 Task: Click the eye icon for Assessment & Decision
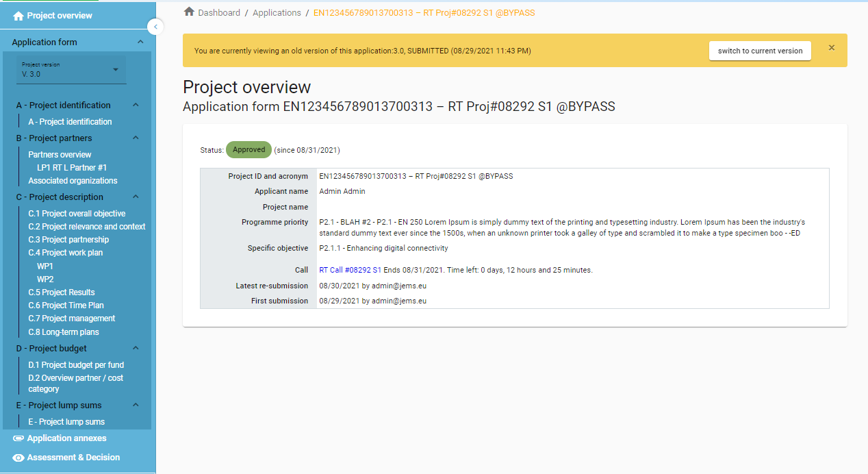(x=18, y=458)
